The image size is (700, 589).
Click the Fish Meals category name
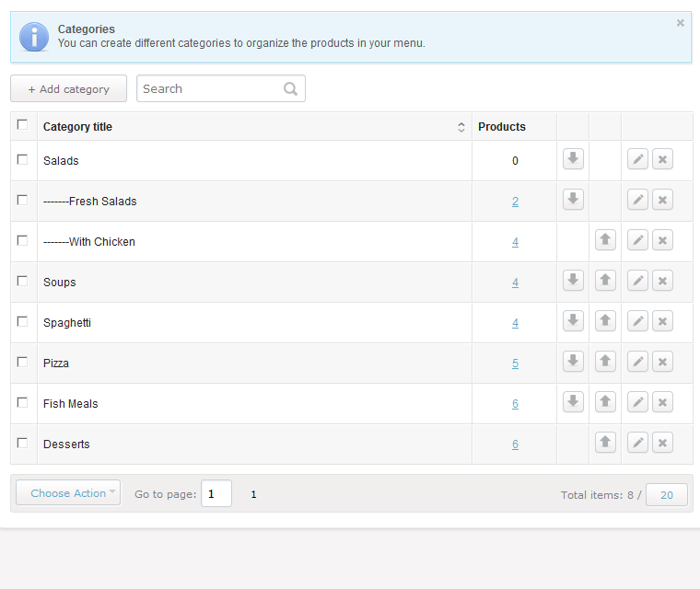(71, 404)
